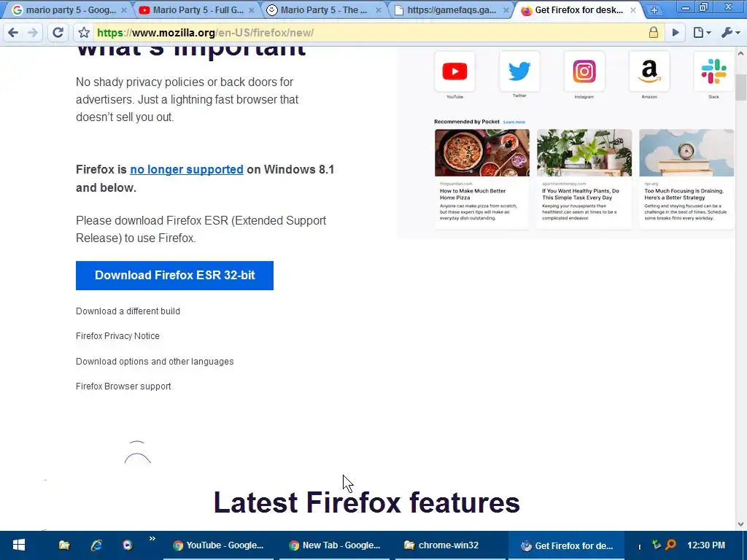Click the Go arrow beside the address bar
This screenshot has width=747, height=560.
click(676, 32)
